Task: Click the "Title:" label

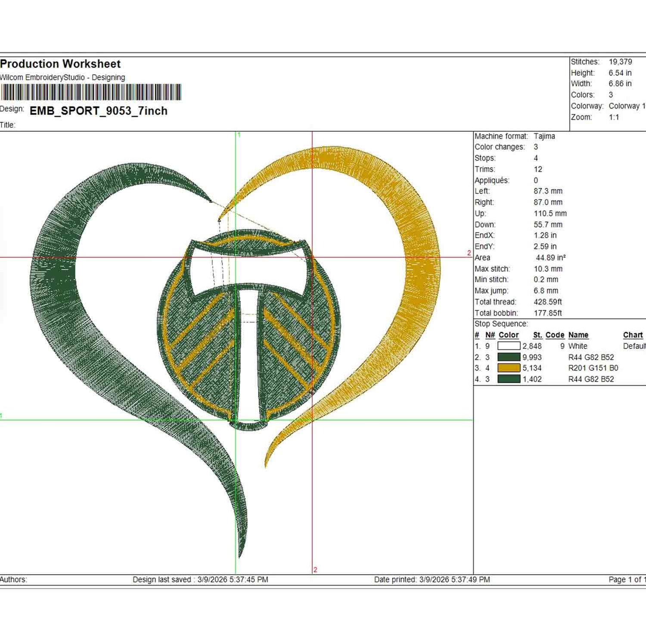Action: [x=8, y=125]
